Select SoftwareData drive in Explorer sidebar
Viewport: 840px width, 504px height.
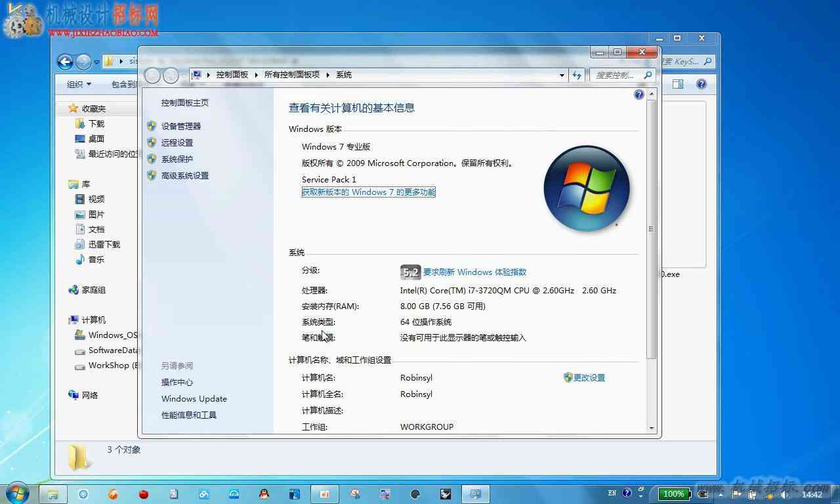(106, 350)
